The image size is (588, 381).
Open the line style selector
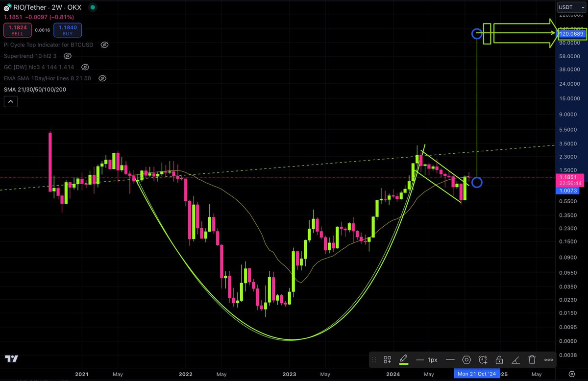[x=449, y=360]
